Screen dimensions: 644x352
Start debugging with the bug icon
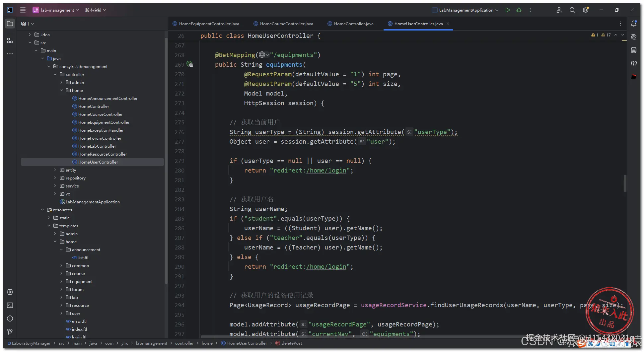click(x=519, y=10)
